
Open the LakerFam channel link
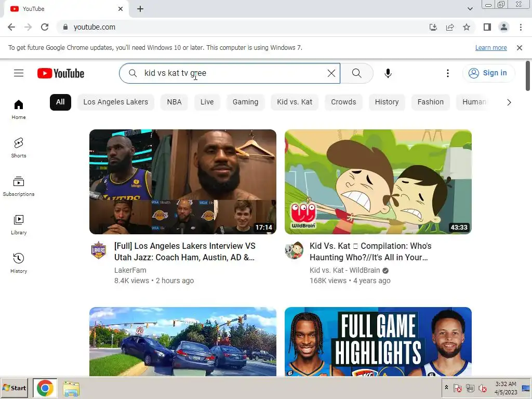click(130, 270)
